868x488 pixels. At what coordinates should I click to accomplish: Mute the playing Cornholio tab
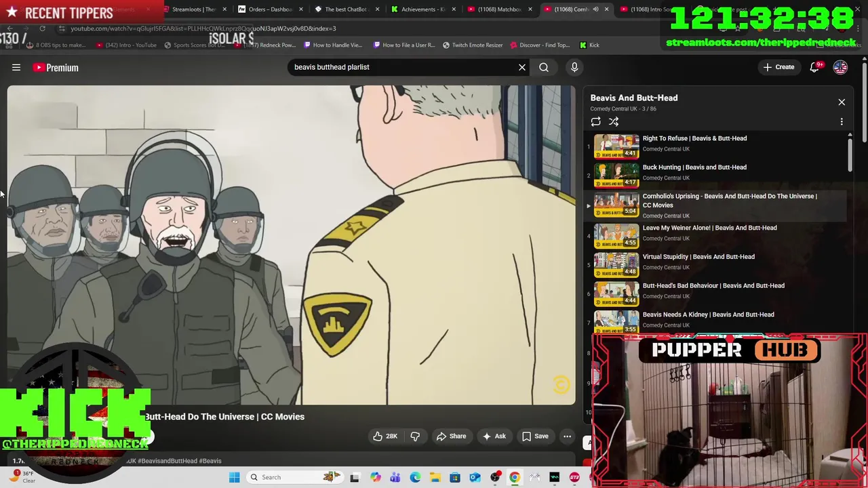[595, 9]
